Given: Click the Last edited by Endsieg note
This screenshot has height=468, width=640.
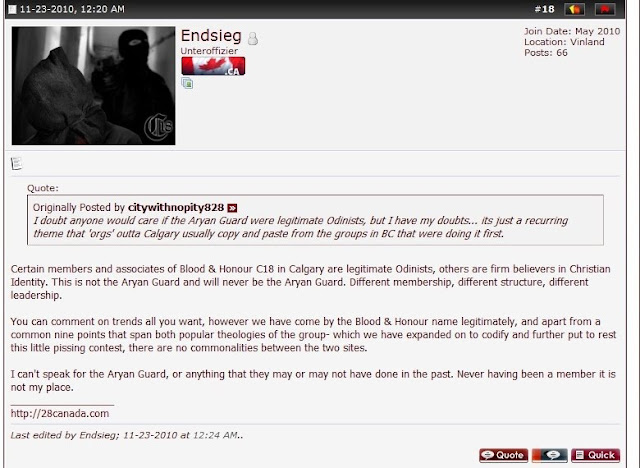Looking at the screenshot, I should click(x=127, y=435).
